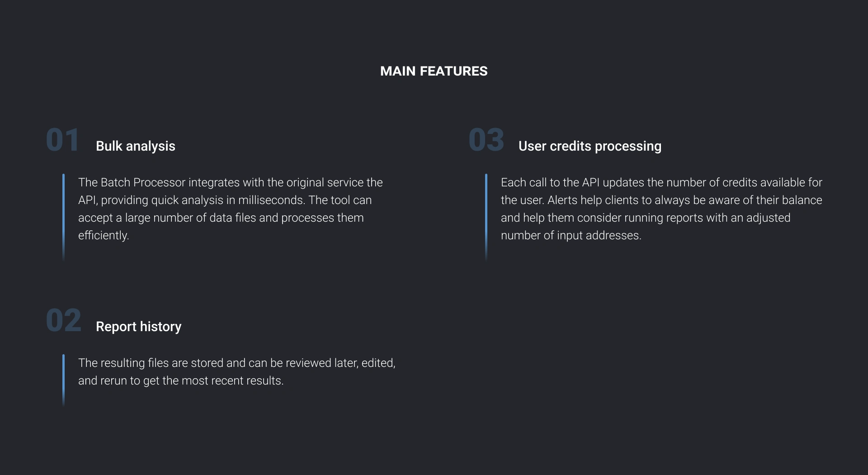868x475 pixels.
Task: Click the line starting "Each call to the API"
Action: [x=661, y=182]
